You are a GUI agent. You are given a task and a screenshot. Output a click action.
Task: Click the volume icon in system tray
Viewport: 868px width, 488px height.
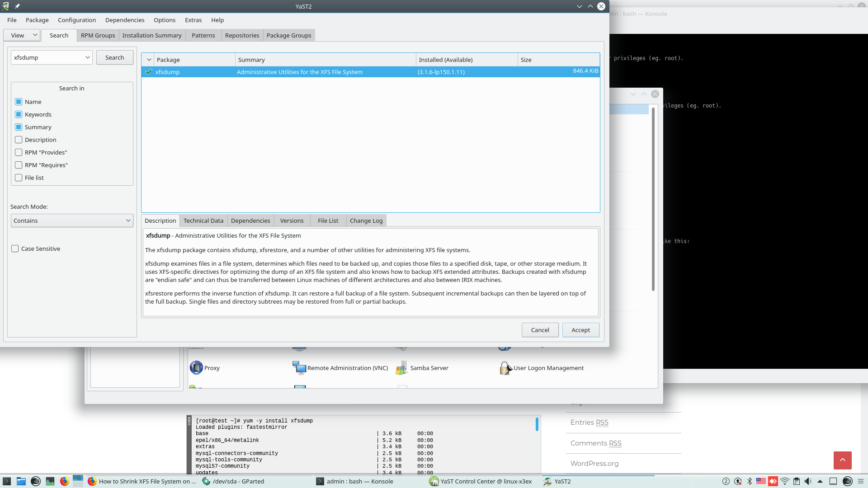pyautogui.click(x=808, y=481)
